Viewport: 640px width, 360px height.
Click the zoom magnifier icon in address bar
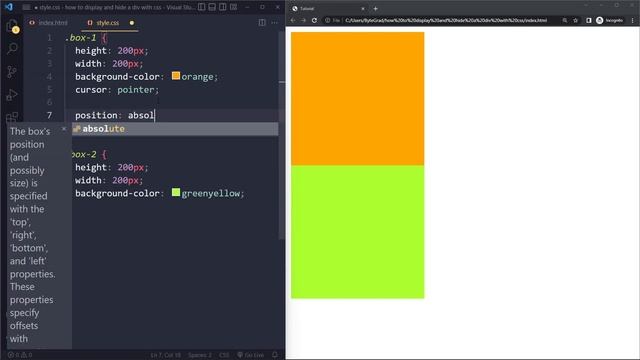click(x=565, y=20)
